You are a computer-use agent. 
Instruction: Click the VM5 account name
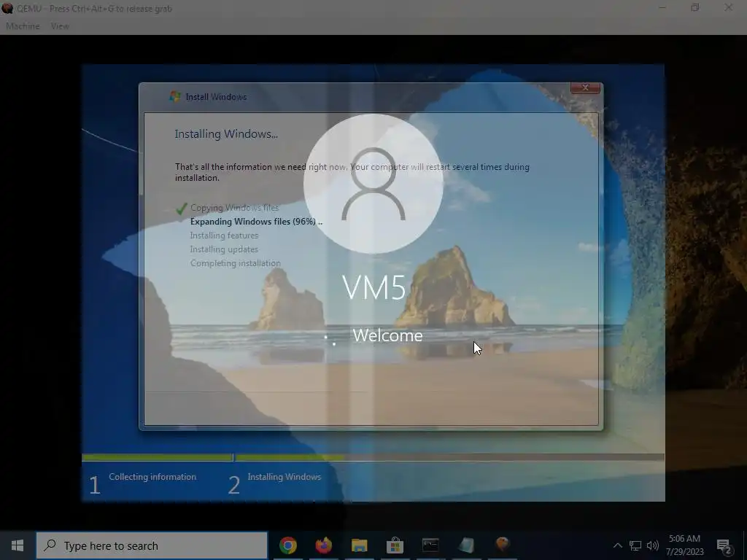point(374,287)
